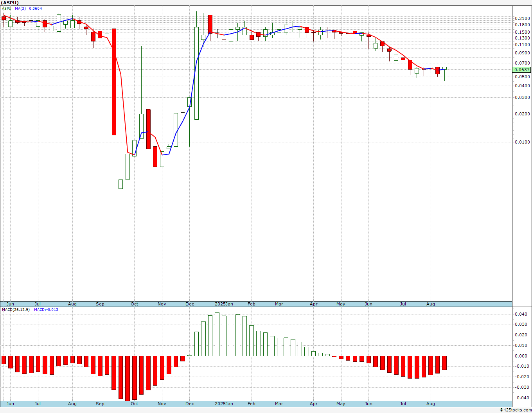Click the tallest green MACD histogram bar
Screen dimensions: 532x413
pos(217,334)
